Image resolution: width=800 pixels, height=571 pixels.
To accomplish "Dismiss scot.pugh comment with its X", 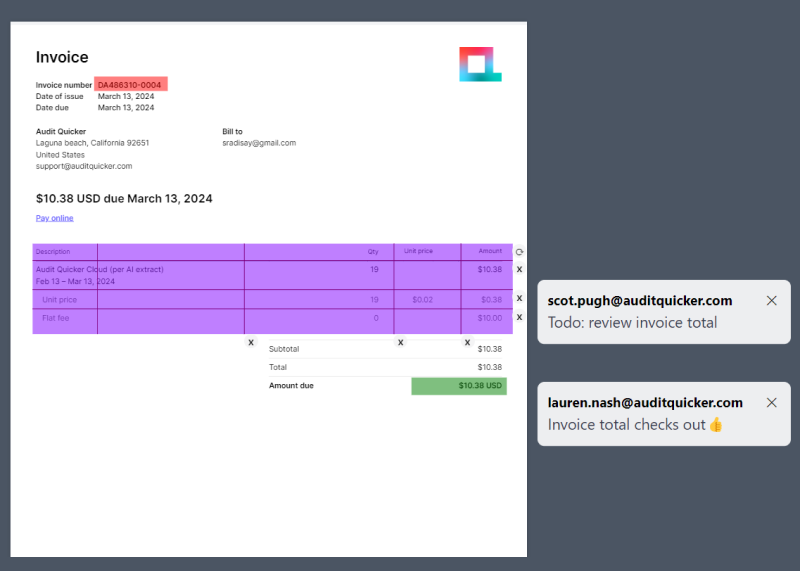I will tap(771, 301).
